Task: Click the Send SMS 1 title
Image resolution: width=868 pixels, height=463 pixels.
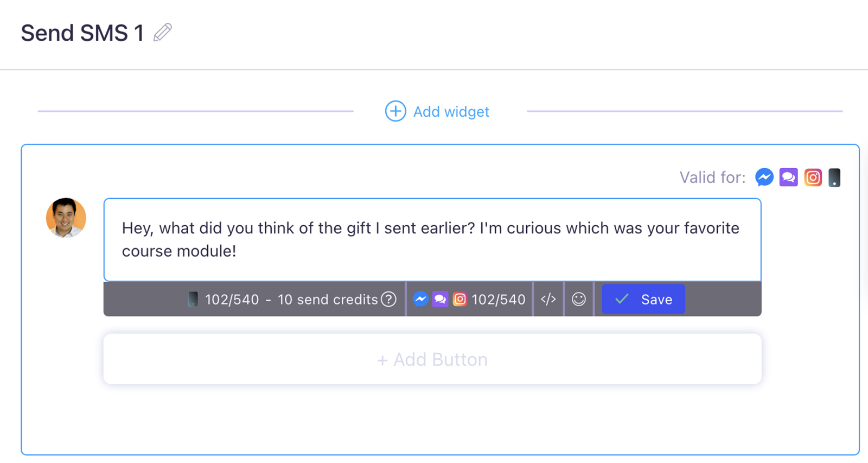Action: (82, 33)
